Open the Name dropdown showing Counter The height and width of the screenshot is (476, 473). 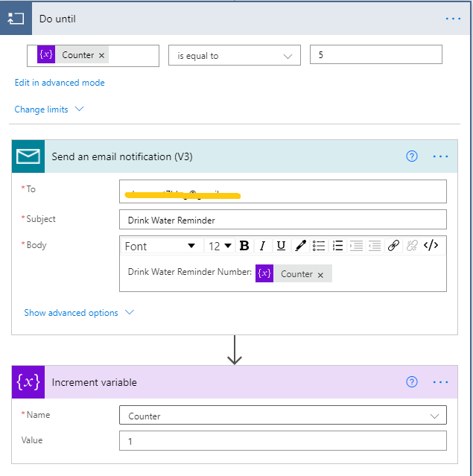282,415
